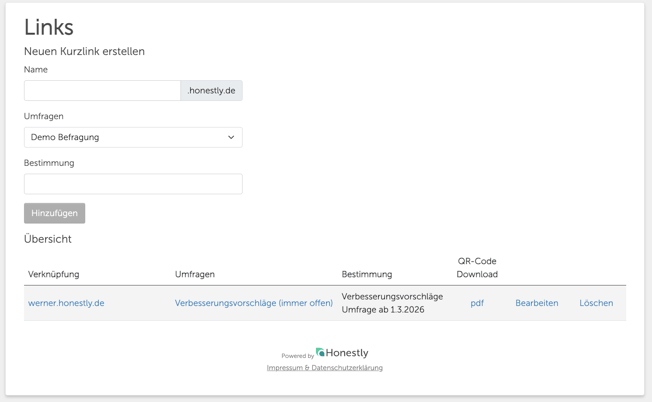This screenshot has height=402, width=652.
Task: Click the .honestly.de domain suffix box
Action: [x=211, y=91]
